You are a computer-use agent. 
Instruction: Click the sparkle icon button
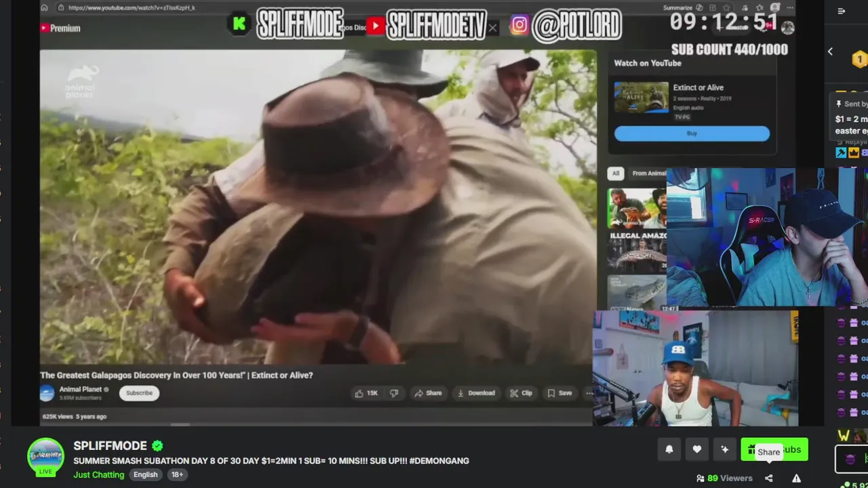coord(724,449)
